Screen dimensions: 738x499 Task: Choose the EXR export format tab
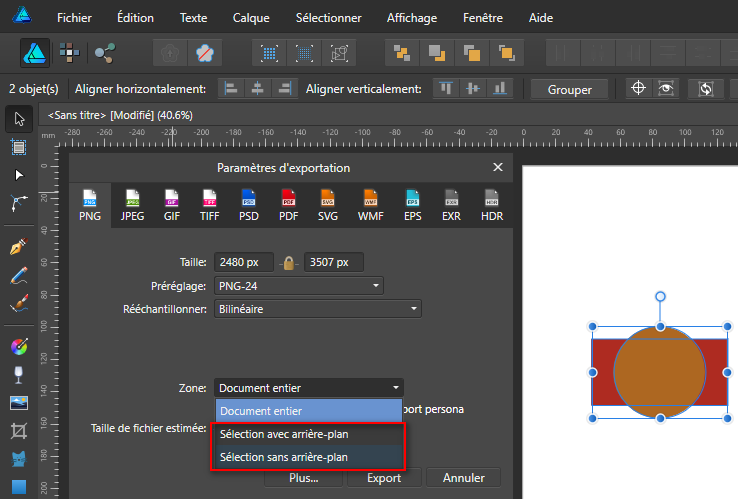click(451, 205)
